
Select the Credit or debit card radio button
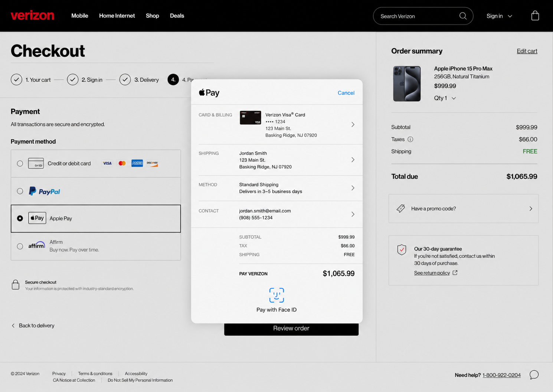point(20,163)
